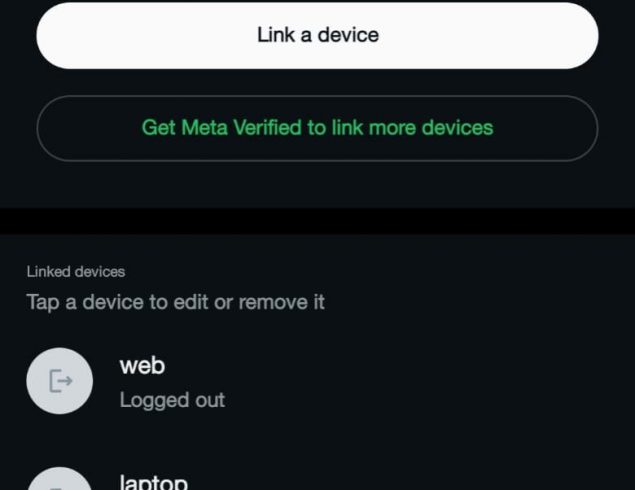Click the 'laptop' device name label
This screenshot has height=490, width=635.
pyautogui.click(x=153, y=482)
